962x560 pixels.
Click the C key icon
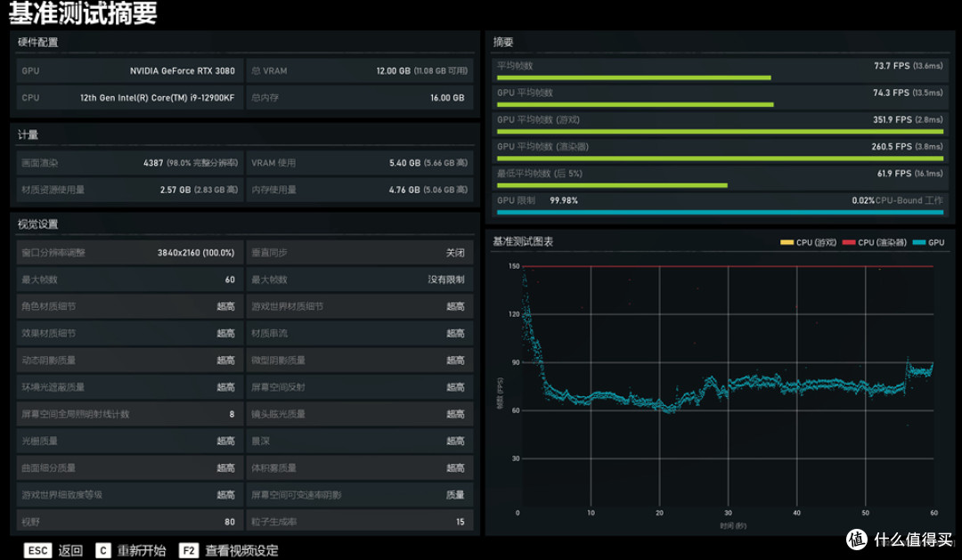click(x=103, y=550)
